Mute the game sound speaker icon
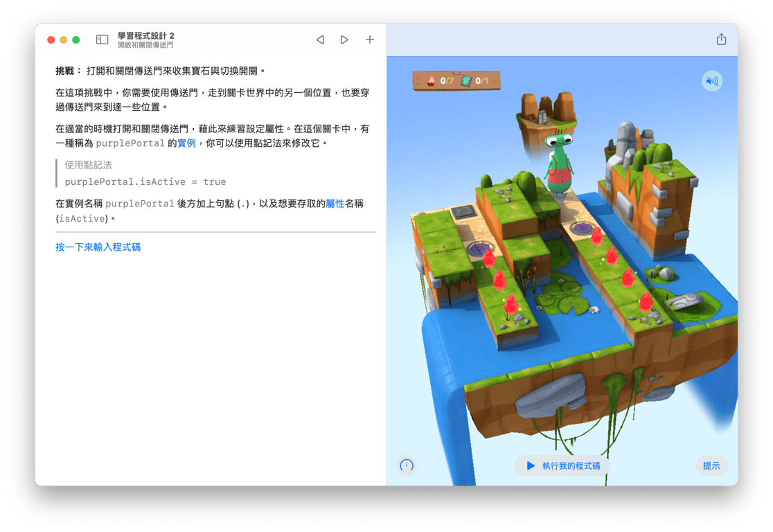This screenshot has width=773, height=532. 712,81
